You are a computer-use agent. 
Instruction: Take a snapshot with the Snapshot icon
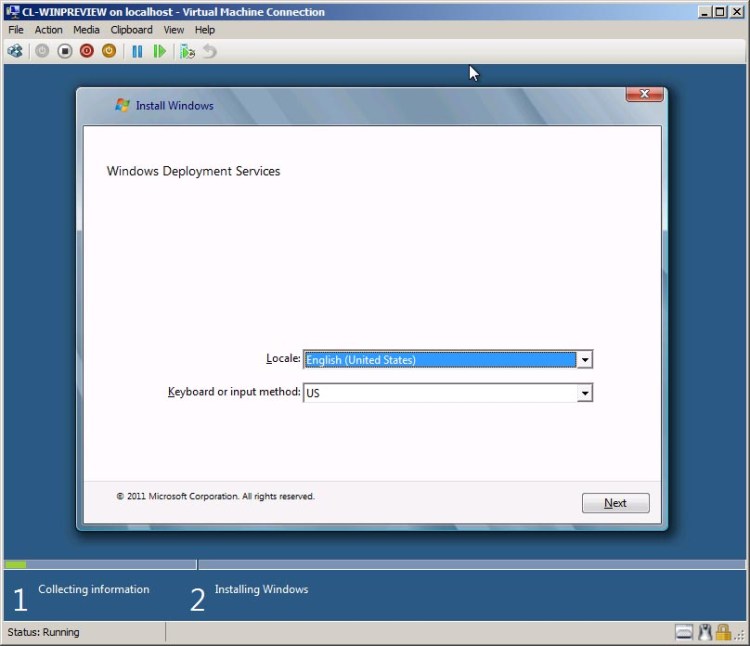[x=187, y=51]
